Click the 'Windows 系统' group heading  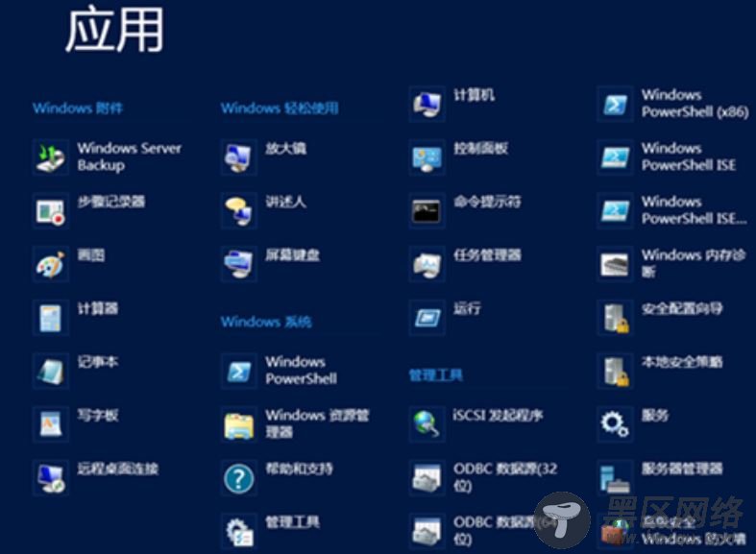click(266, 322)
